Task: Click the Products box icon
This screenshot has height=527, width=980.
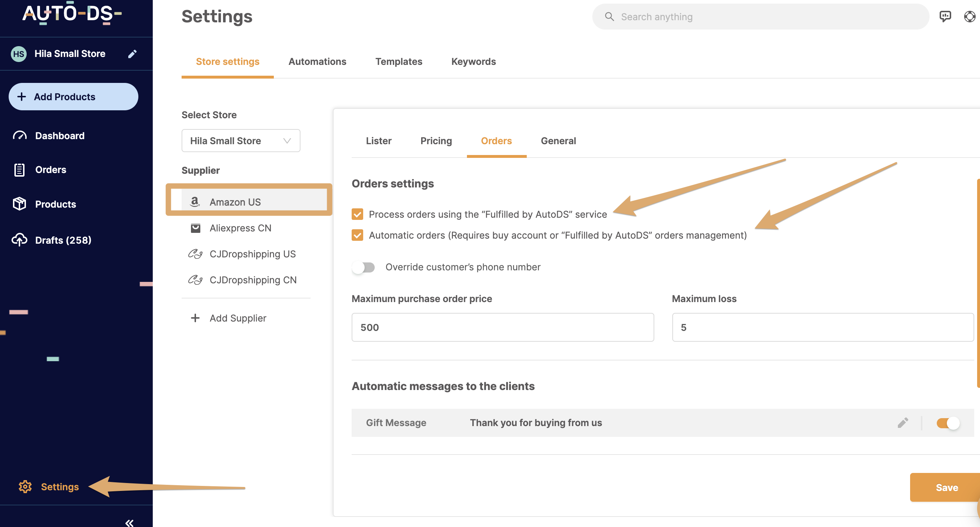Action: (19, 204)
